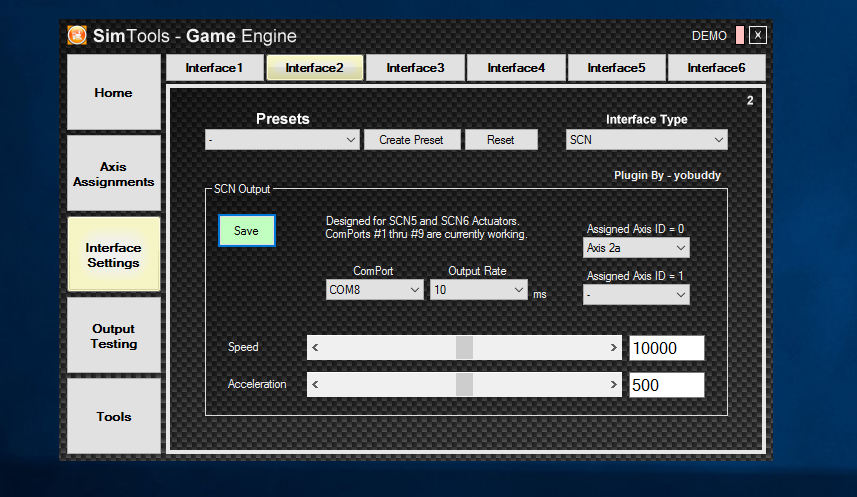Viewport: 857px width, 497px height.
Task: Go to the Home section
Action: (114, 92)
